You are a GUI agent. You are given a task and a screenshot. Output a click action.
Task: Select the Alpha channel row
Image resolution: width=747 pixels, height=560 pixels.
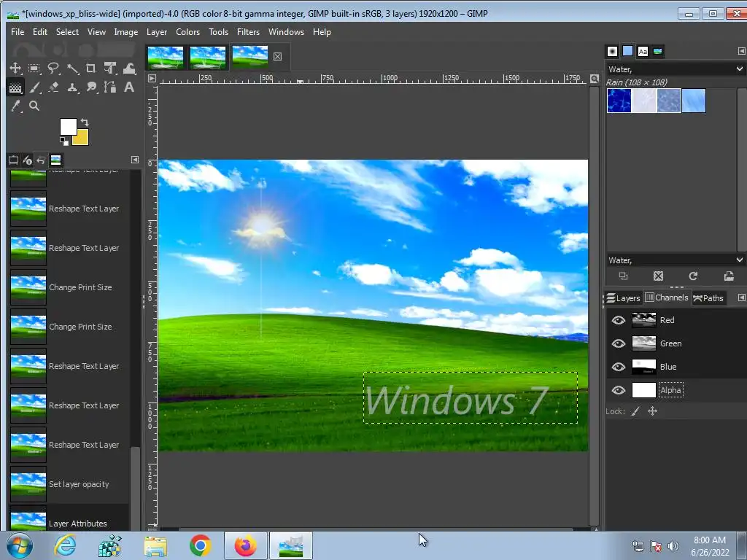click(x=676, y=390)
